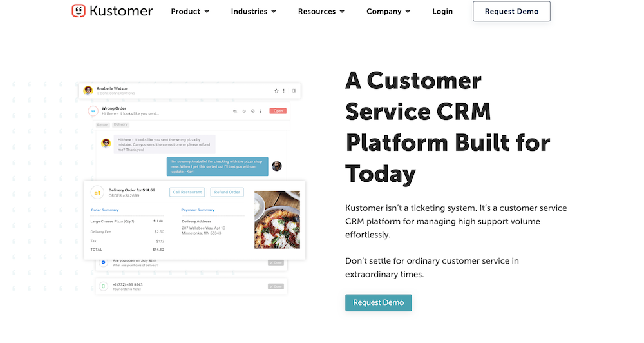644x343 pixels.
Task: Toggle side panel icon in Anabelle Watson header
Action: [x=294, y=91]
